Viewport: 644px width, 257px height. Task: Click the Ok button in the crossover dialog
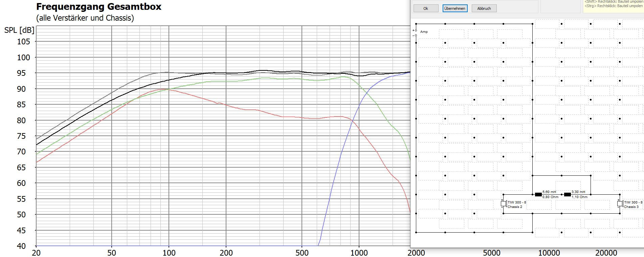pyautogui.click(x=426, y=8)
